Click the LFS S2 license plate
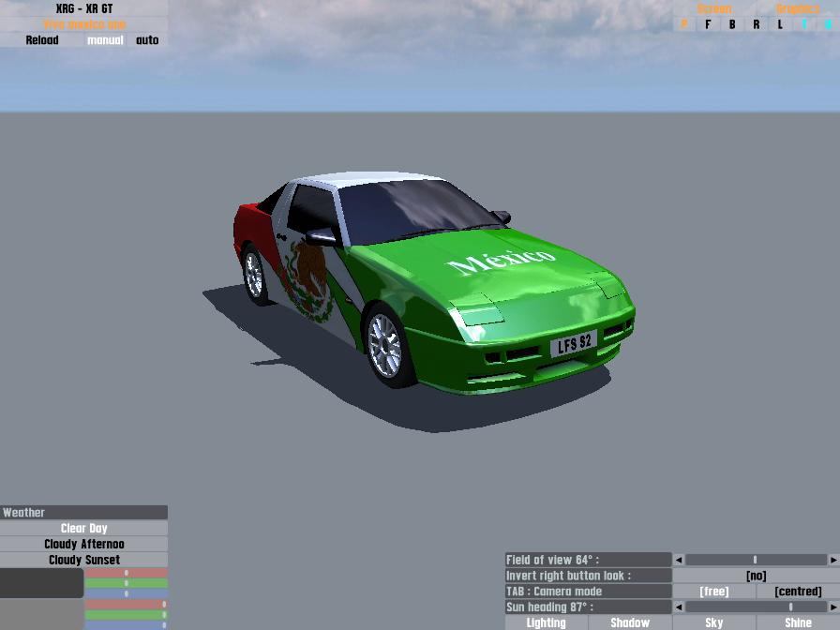 pyautogui.click(x=574, y=344)
